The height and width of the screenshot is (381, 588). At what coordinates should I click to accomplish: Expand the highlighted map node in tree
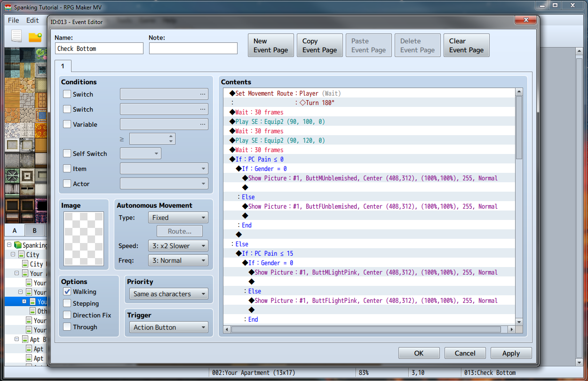pos(24,301)
